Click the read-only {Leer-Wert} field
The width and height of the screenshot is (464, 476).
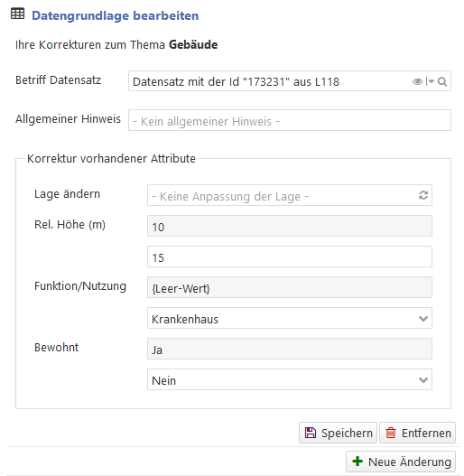pyautogui.click(x=290, y=287)
